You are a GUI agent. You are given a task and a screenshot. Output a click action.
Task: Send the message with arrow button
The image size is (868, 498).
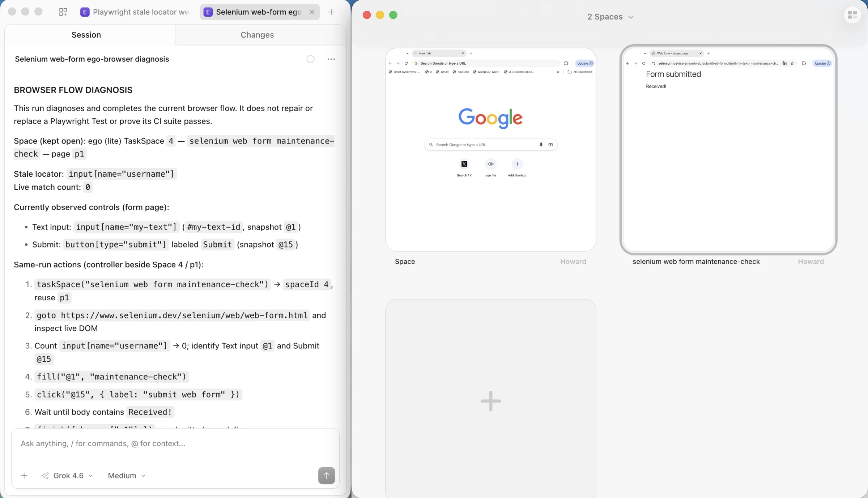326,476
